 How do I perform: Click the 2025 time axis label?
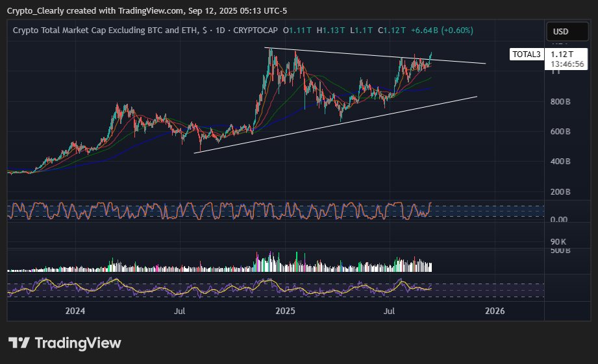[x=285, y=311]
